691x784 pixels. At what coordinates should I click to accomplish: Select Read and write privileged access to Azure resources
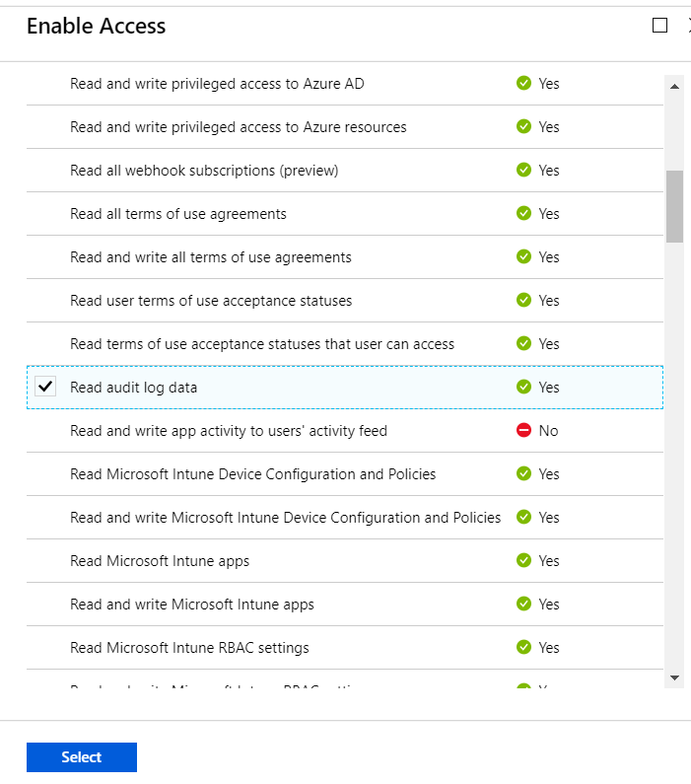[238, 127]
